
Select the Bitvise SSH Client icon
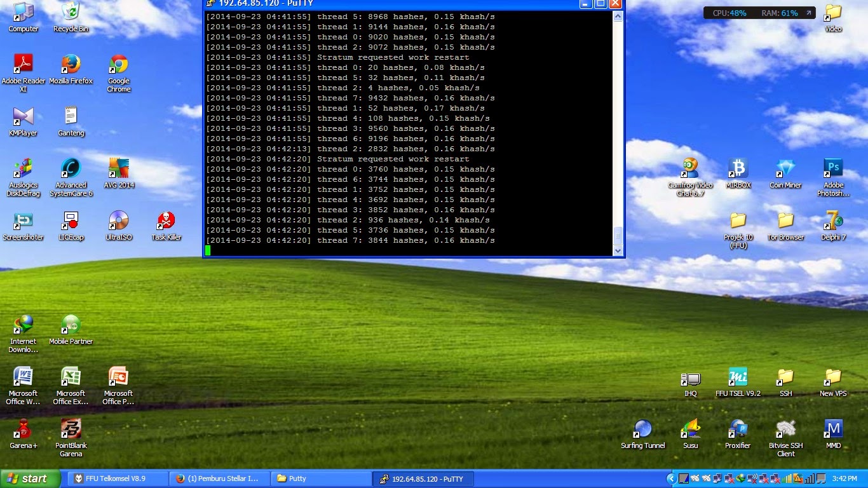785,438
